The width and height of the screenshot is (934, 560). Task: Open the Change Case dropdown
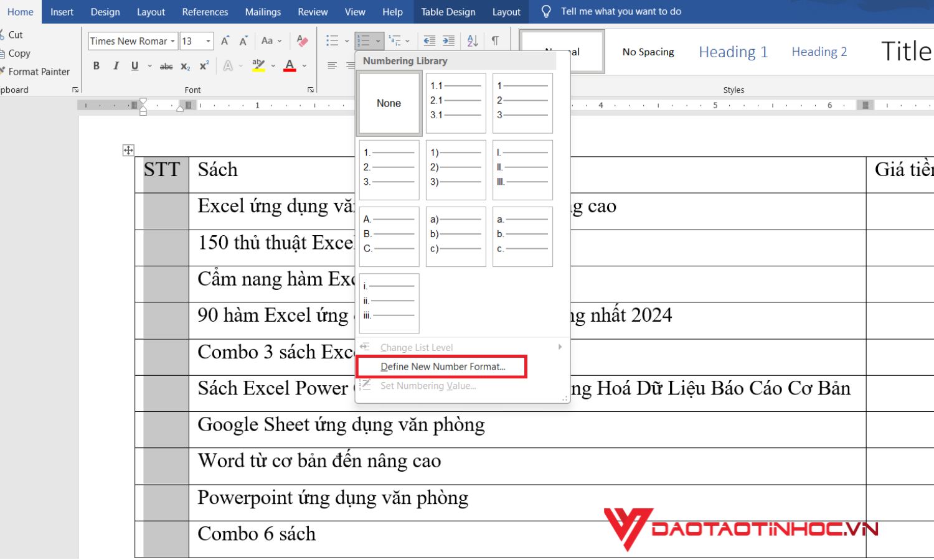click(x=271, y=40)
